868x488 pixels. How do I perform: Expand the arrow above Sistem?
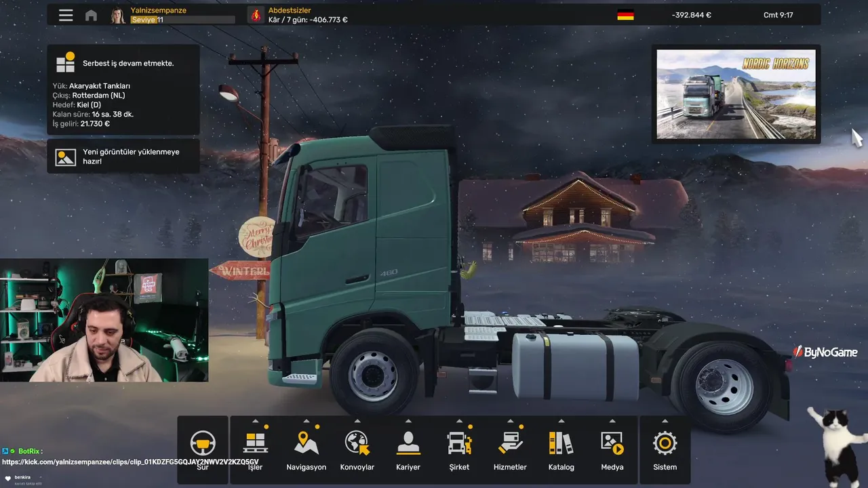coord(665,421)
